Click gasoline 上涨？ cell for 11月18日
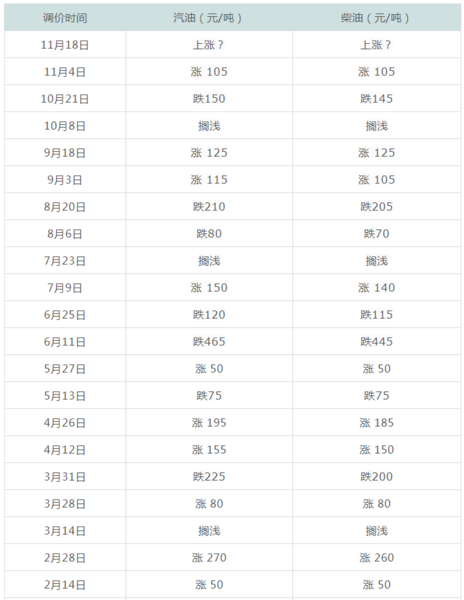 (x=209, y=45)
